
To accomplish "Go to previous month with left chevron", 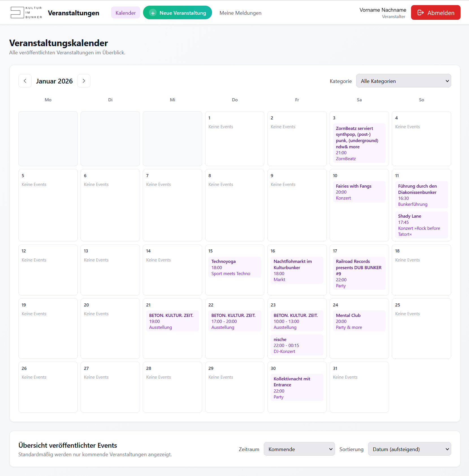I will [x=25, y=81].
